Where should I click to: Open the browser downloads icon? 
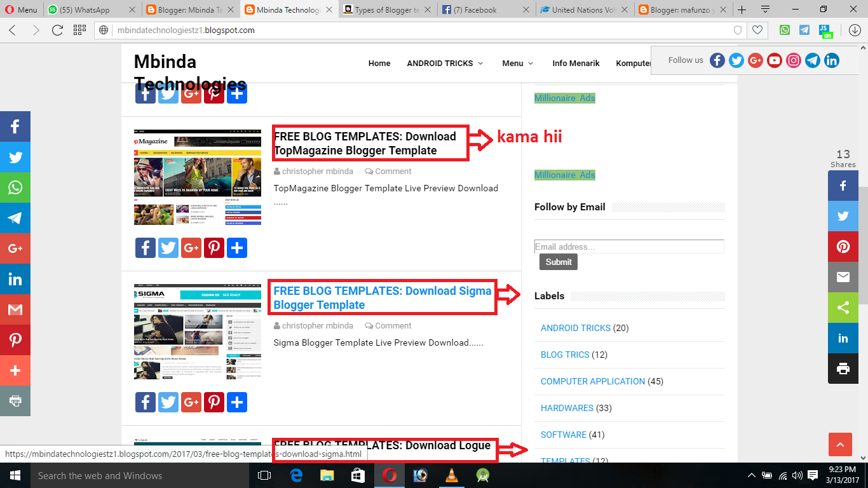855,30
